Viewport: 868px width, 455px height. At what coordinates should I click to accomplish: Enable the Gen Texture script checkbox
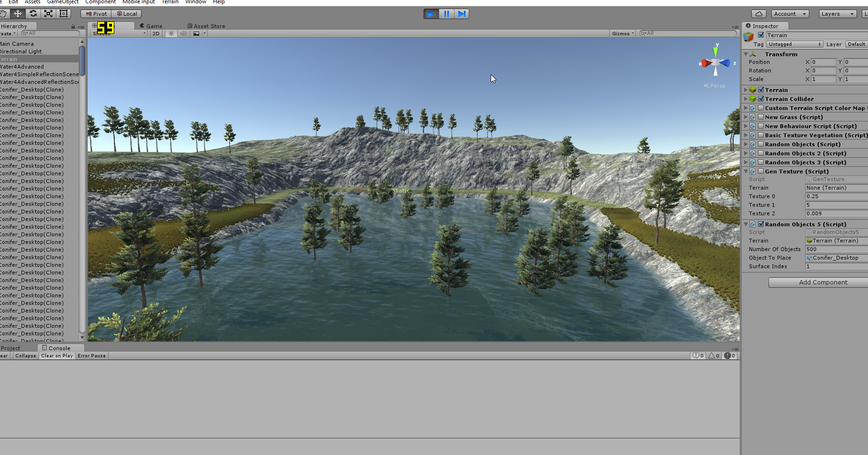(x=760, y=171)
